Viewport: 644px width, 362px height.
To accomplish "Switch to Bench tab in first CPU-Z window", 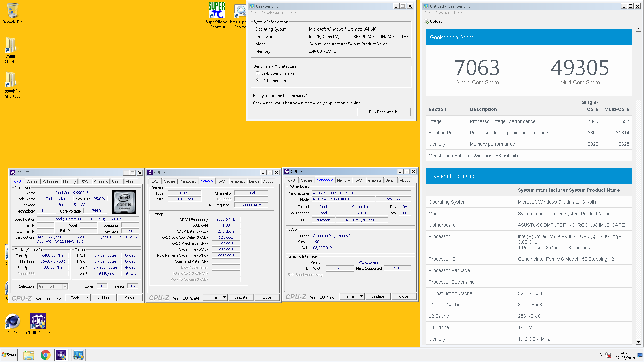I will point(116,182).
